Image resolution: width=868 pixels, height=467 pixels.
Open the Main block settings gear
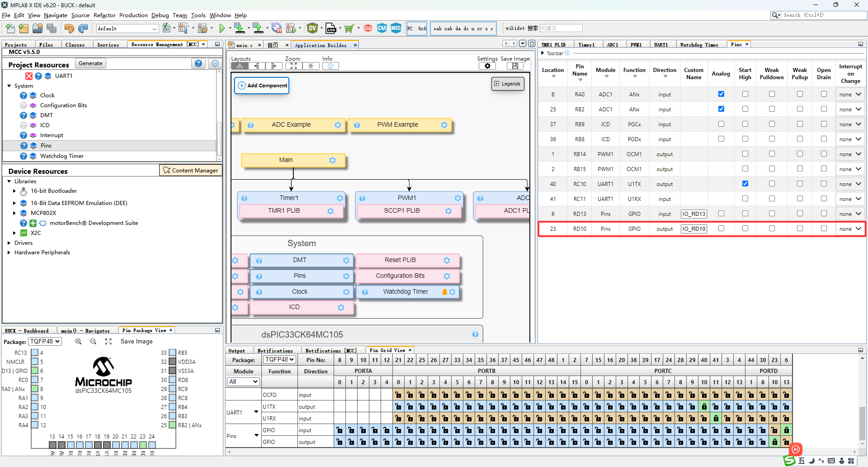(332, 160)
